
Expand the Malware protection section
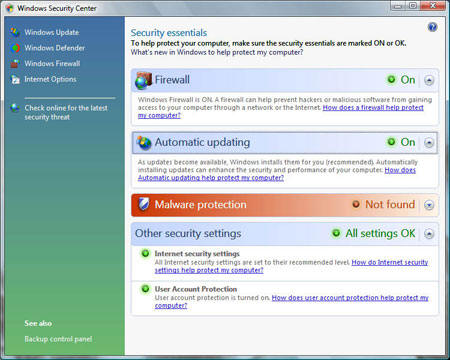pyautogui.click(x=429, y=205)
